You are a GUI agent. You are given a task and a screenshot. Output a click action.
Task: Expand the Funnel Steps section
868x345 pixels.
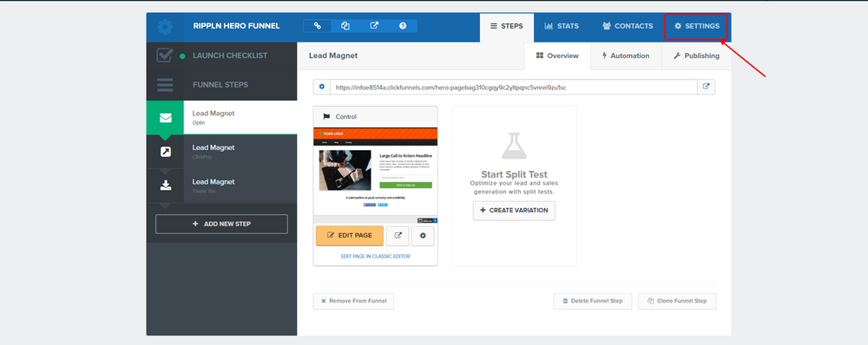tap(221, 85)
